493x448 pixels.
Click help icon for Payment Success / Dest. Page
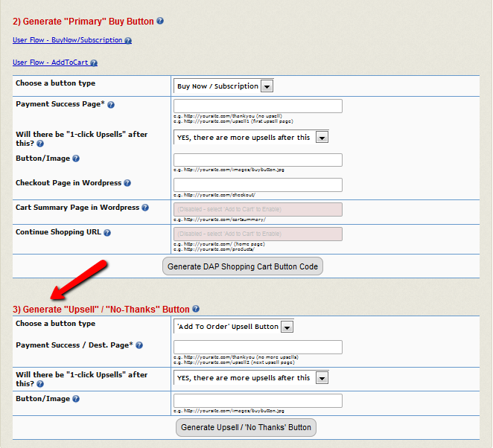point(139,345)
